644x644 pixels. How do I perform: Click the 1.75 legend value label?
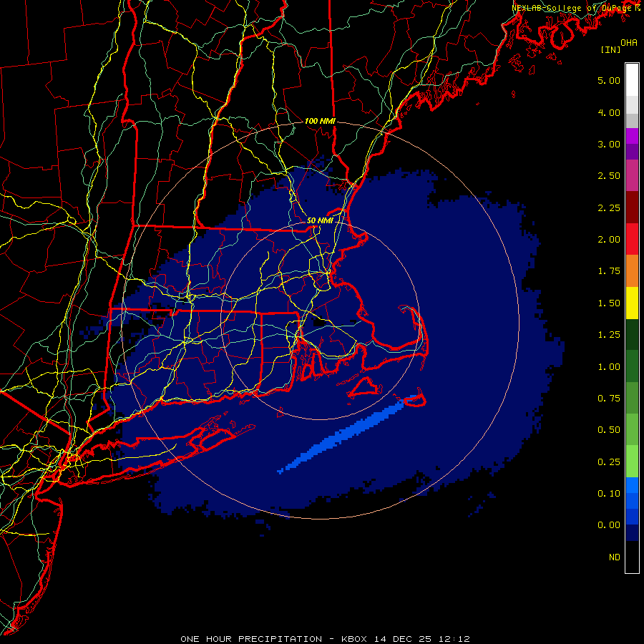pyautogui.click(x=609, y=271)
